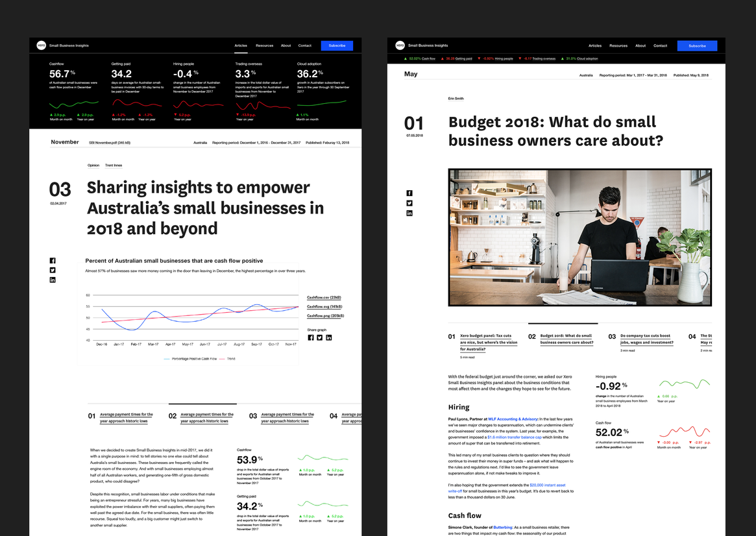Click Twitter icon left of barista photo
Image resolution: width=756 pixels, height=536 pixels.
(409, 203)
